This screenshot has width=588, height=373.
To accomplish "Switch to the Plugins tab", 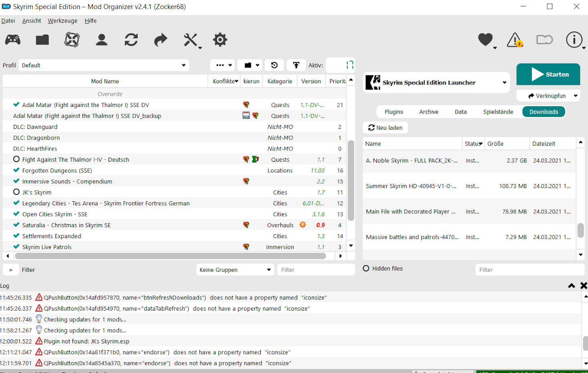I will click(x=394, y=112).
